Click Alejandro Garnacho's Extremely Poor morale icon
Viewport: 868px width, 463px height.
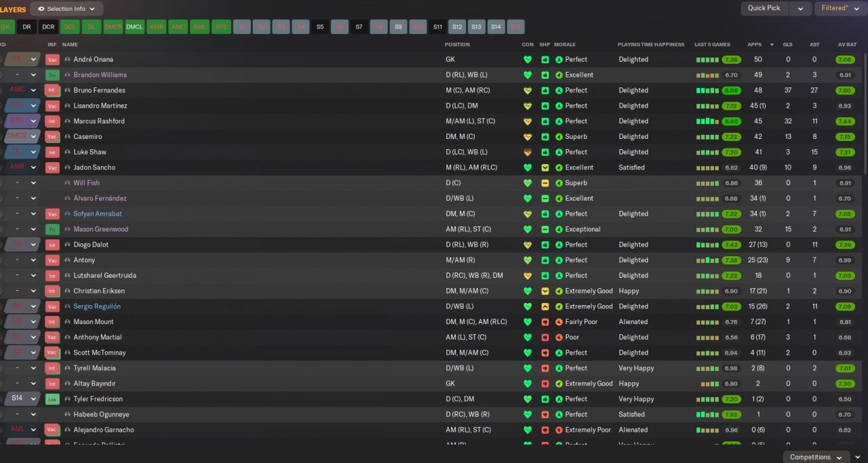[x=559, y=430]
